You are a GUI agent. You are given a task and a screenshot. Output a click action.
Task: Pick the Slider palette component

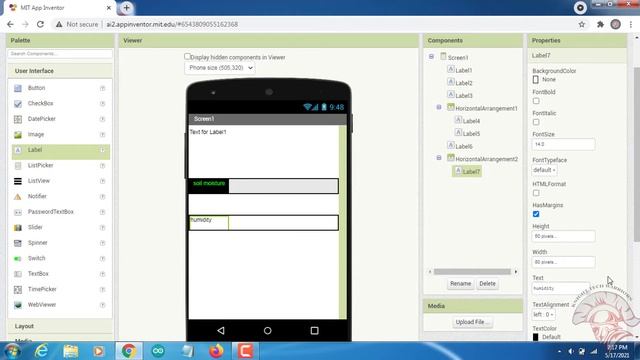pyautogui.click(x=35, y=227)
